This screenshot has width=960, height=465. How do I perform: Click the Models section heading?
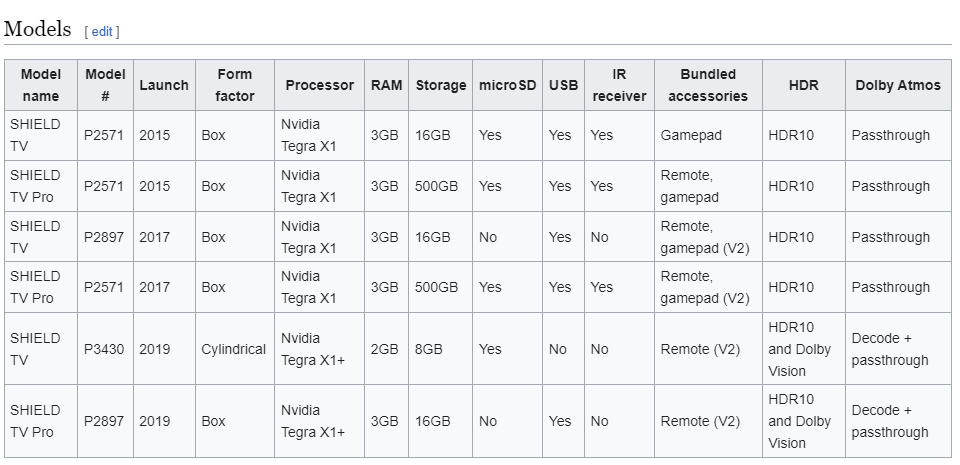tap(38, 29)
